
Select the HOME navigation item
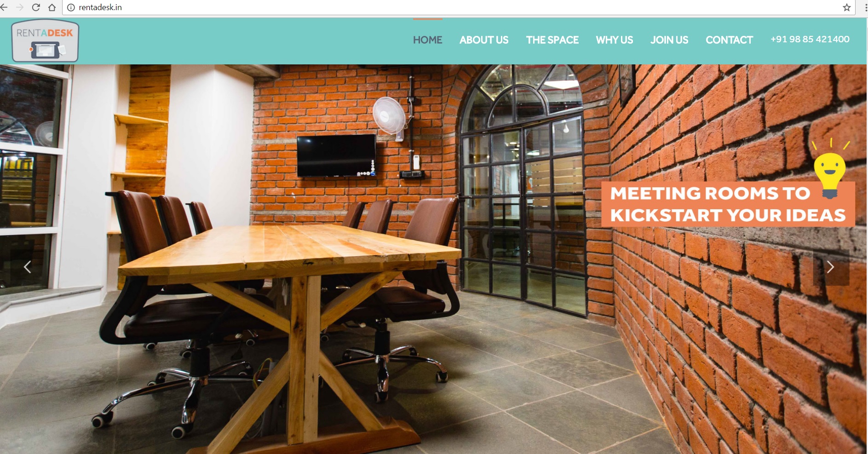coord(427,40)
